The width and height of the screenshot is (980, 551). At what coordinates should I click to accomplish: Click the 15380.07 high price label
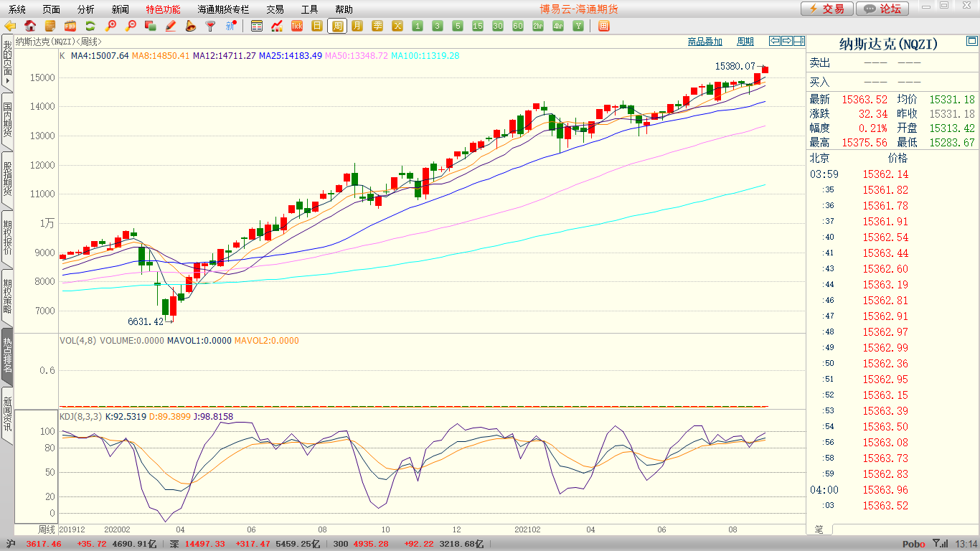(x=735, y=66)
